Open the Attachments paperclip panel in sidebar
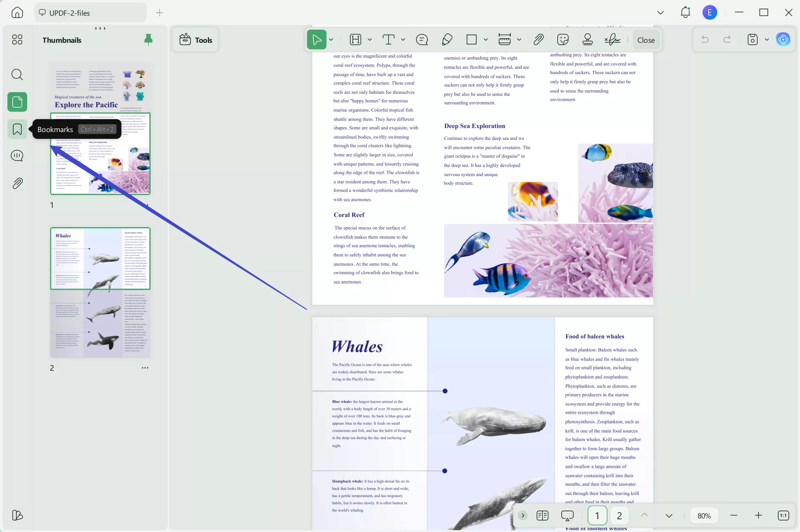Viewport: 800px width, 532px height. (x=17, y=183)
